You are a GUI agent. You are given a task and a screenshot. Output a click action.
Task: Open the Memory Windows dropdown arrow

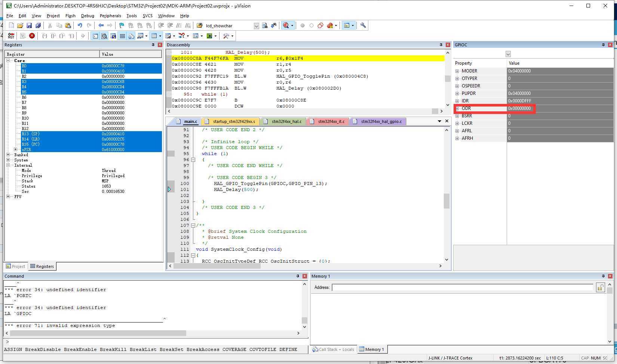coord(160,36)
